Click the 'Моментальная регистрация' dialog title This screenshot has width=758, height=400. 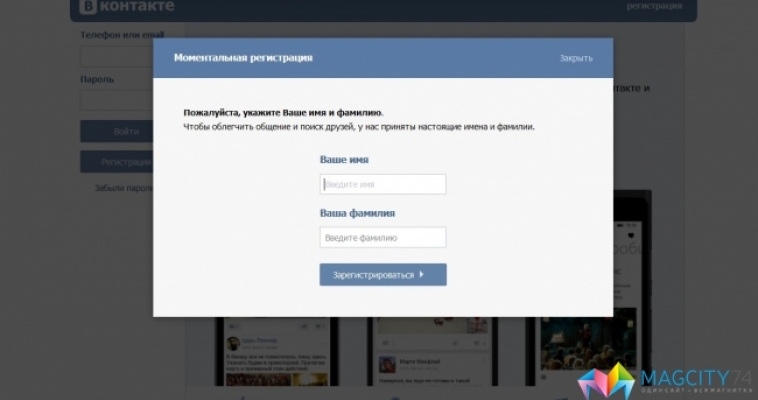[x=243, y=58]
